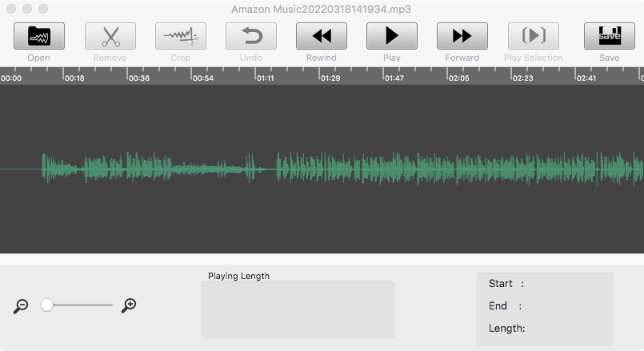The width and height of the screenshot is (644, 351).
Task: Jump to 01:11 on the timeline
Action: pyautogui.click(x=266, y=78)
